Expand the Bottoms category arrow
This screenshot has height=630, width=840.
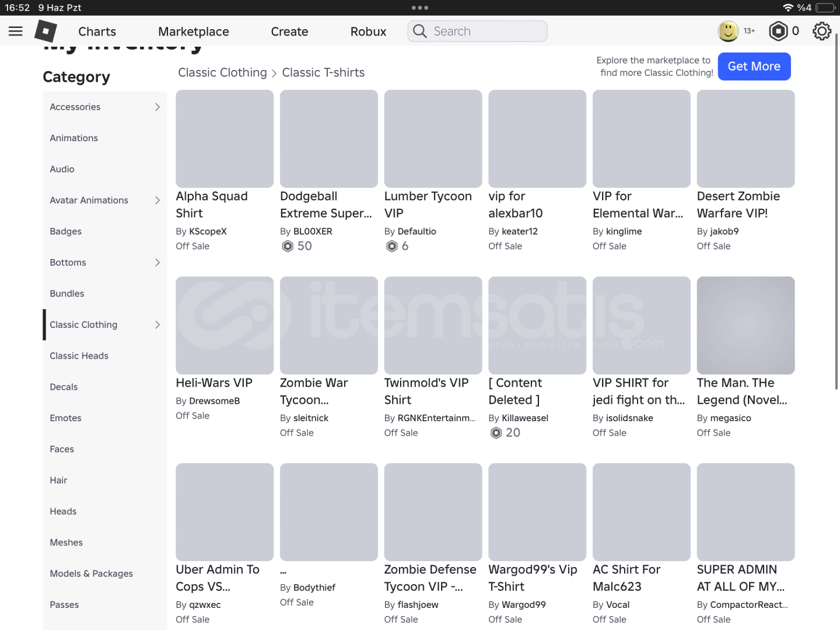coord(157,262)
